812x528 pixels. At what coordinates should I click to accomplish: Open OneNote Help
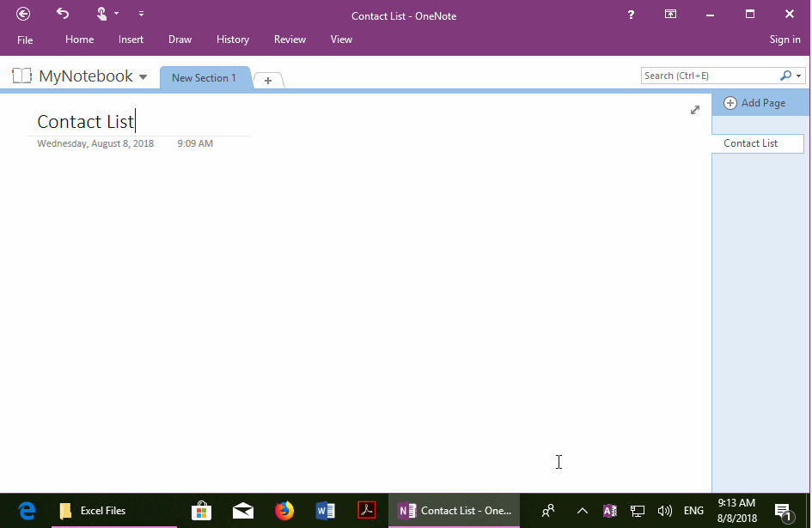pyautogui.click(x=631, y=15)
